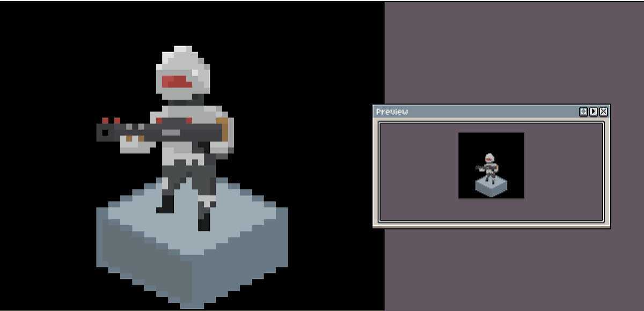Click the soldier's red visor on canvas

pyautogui.click(x=177, y=82)
